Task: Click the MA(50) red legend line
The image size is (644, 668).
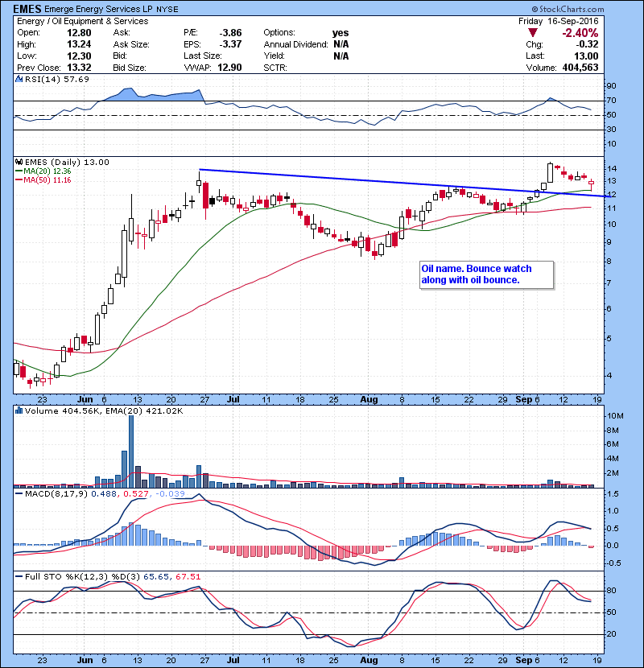Action: 19,179
